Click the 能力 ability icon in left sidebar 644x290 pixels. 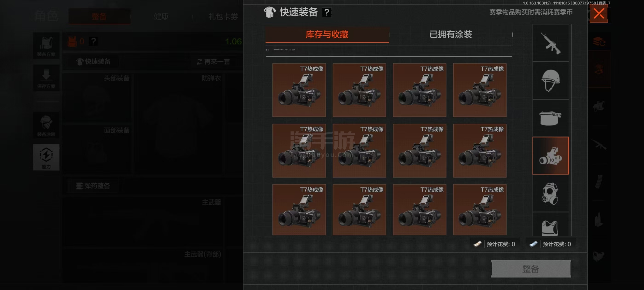46,157
